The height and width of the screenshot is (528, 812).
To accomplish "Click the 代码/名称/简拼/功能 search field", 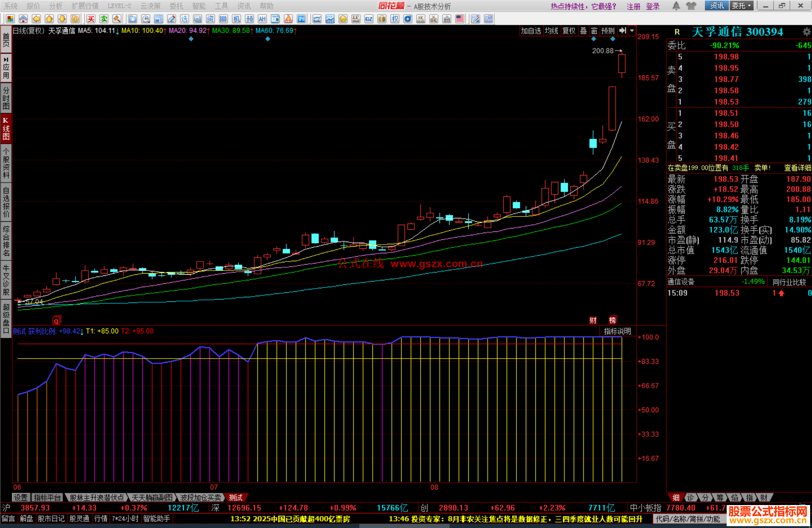I will point(688,519).
